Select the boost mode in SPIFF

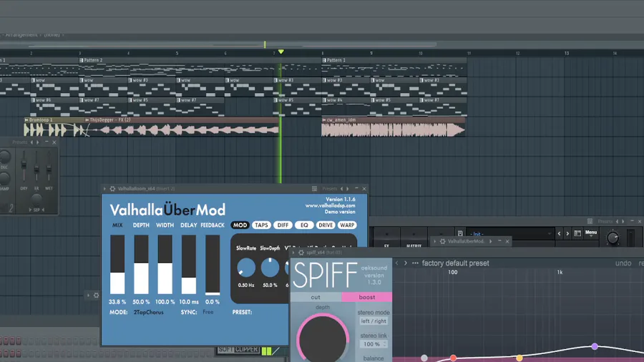(367, 297)
